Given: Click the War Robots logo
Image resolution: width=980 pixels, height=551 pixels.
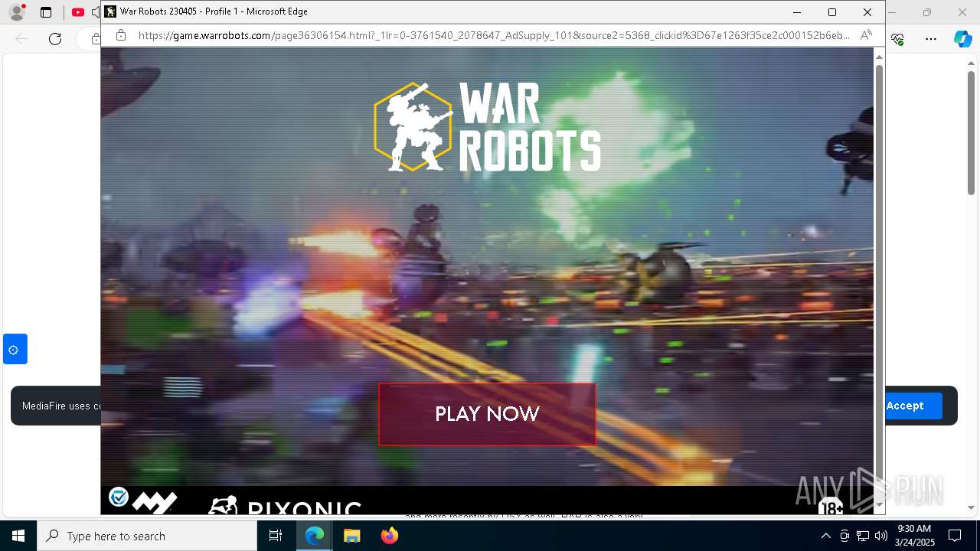Looking at the screenshot, I should (487, 126).
